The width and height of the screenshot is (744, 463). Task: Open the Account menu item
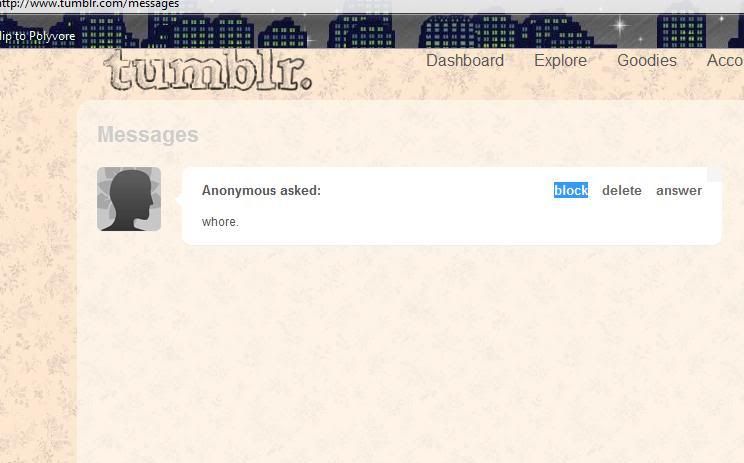725,61
